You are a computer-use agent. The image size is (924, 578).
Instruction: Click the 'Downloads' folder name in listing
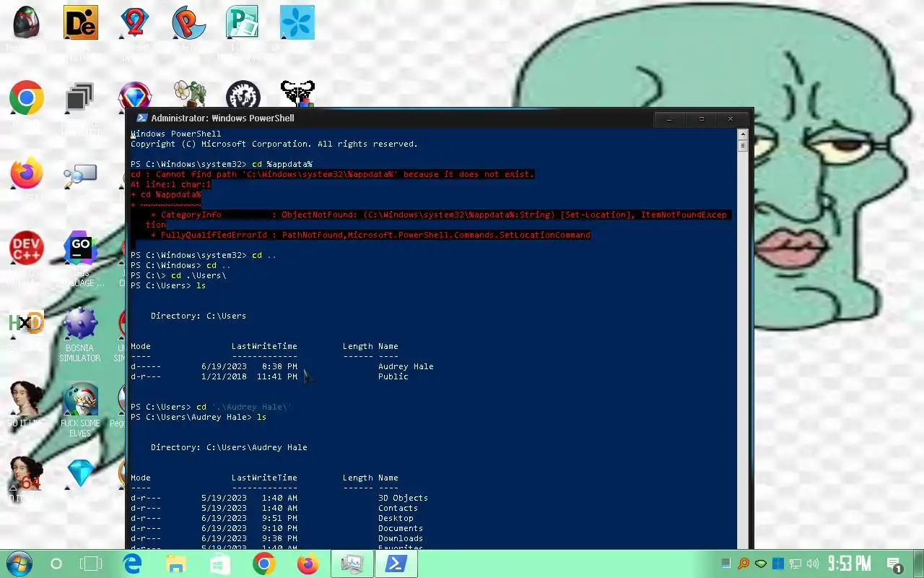401,538
